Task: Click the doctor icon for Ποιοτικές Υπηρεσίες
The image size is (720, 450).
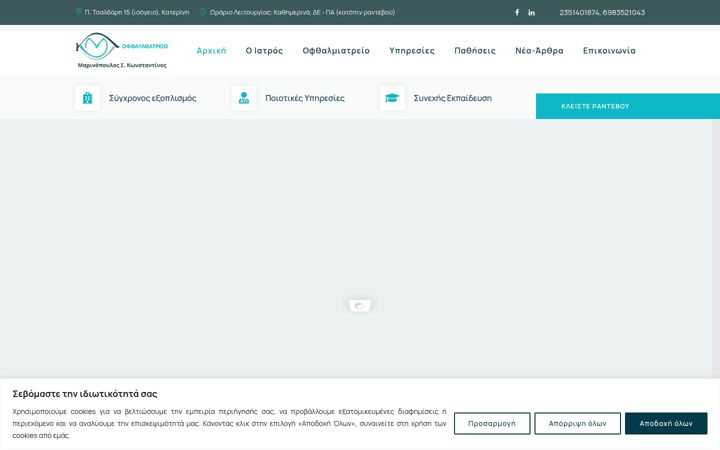Action: (244, 98)
